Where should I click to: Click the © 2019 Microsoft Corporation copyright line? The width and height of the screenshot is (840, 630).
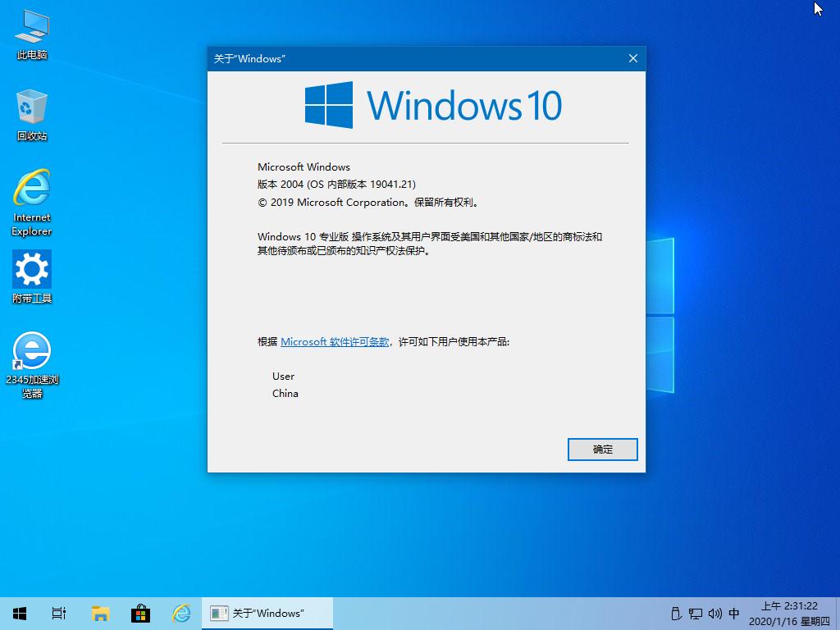[x=368, y=203]
